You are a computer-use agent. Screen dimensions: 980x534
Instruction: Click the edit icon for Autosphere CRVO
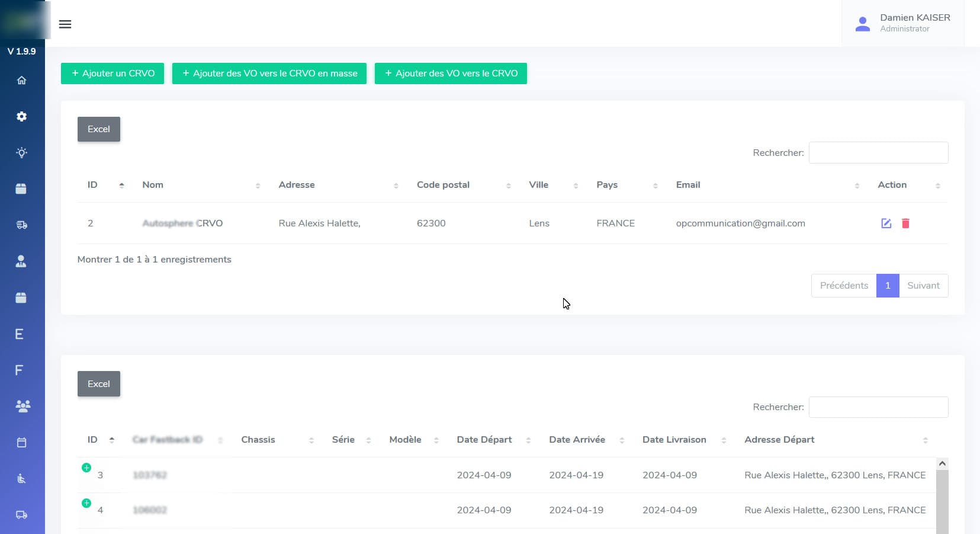click(886, 223)
